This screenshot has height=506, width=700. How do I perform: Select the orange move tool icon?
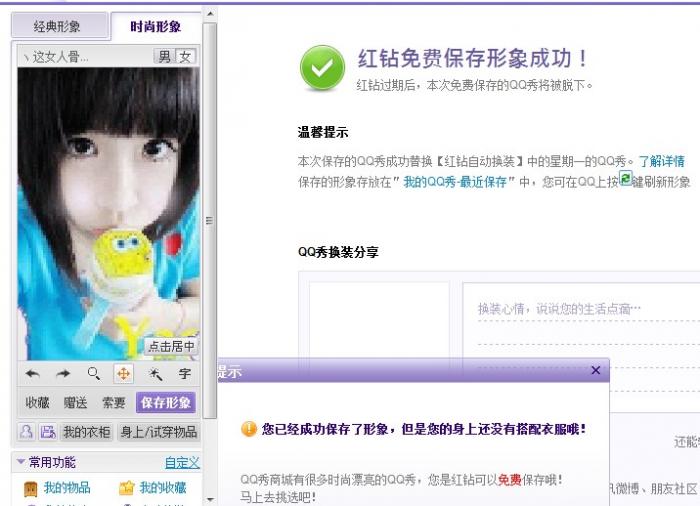pos(124,373)
